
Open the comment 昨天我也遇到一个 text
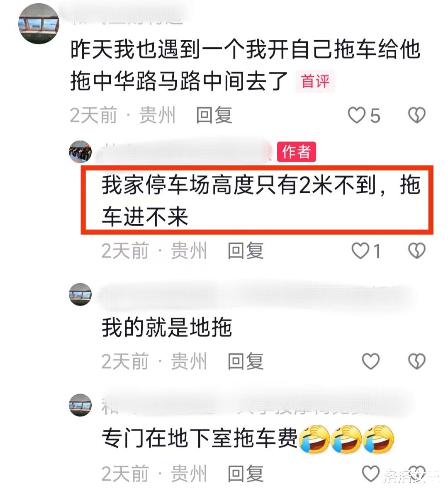click(x=245, y=65)
